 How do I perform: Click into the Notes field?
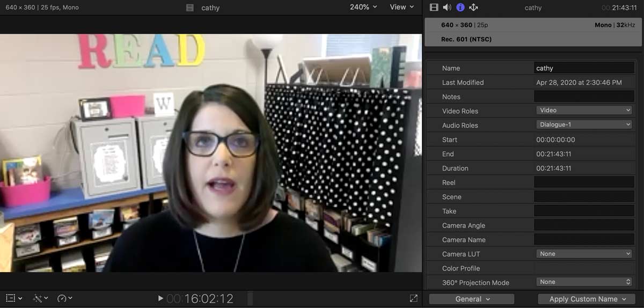584,97
